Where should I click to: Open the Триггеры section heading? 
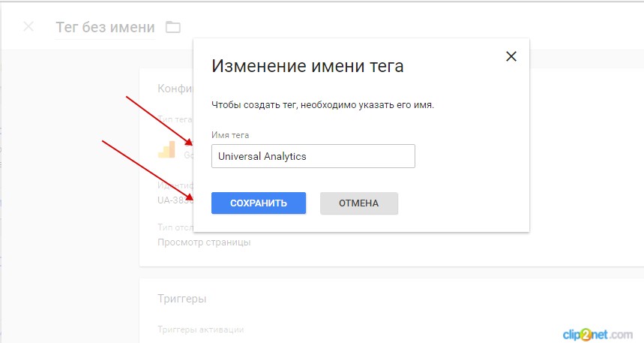[182, 299]
